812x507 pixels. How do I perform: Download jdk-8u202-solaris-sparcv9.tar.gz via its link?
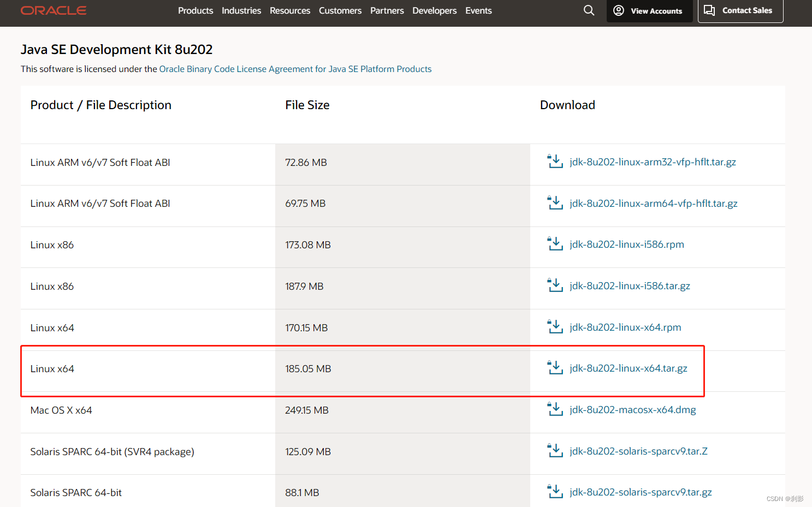(640, 492)
